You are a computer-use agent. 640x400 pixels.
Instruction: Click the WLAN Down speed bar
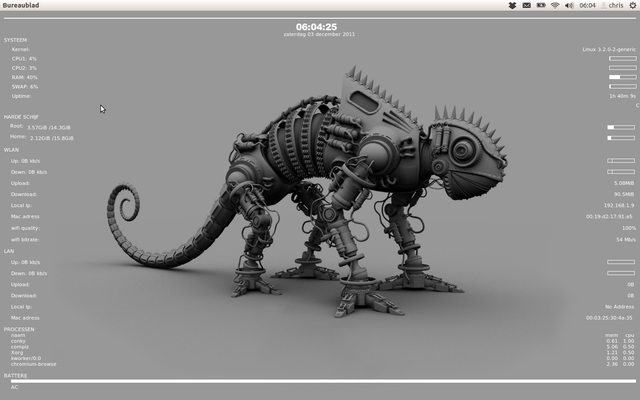click(621, 172)
